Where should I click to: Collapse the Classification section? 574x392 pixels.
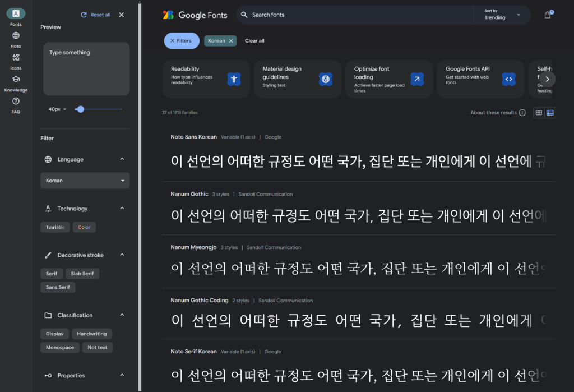pos(122,315)
